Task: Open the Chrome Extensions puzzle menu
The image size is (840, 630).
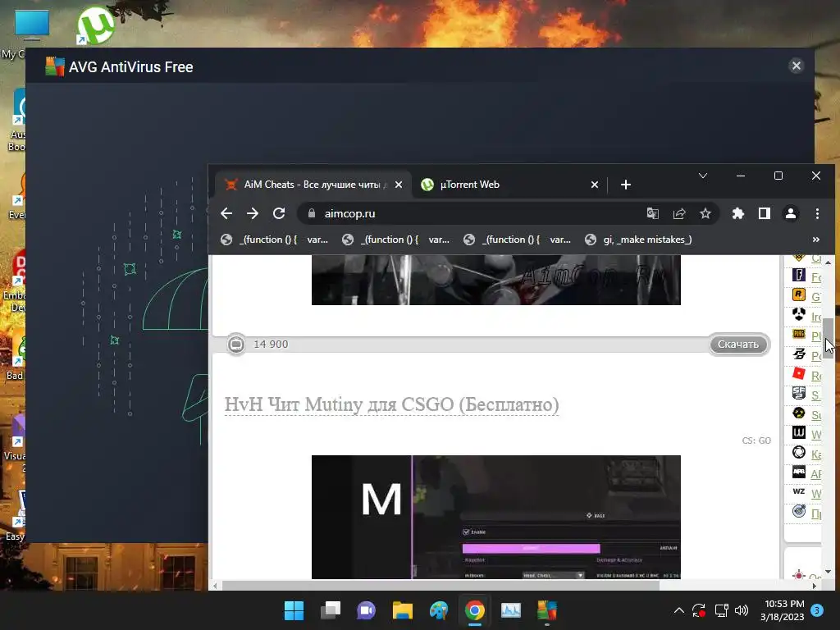Action: point(738,214)
